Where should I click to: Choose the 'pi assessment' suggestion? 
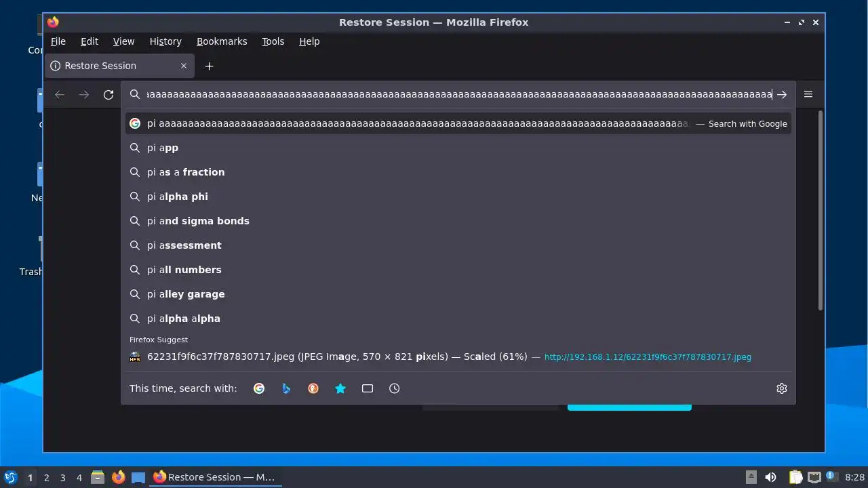click(458, 245)
